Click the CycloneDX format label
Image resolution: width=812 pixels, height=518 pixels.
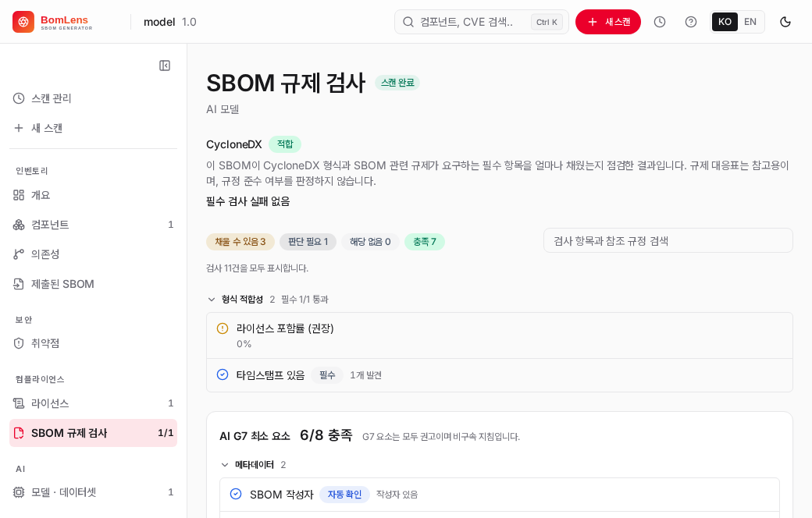coord(234,144)
